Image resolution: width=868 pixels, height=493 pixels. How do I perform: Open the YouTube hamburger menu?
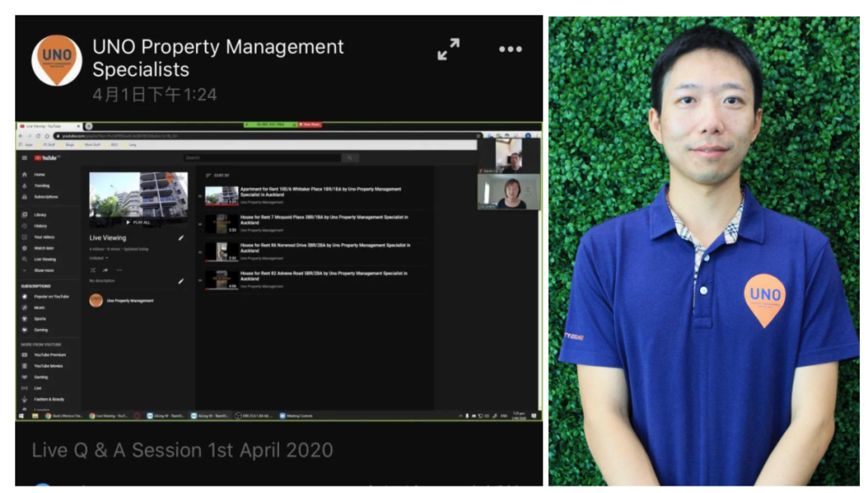24,158
